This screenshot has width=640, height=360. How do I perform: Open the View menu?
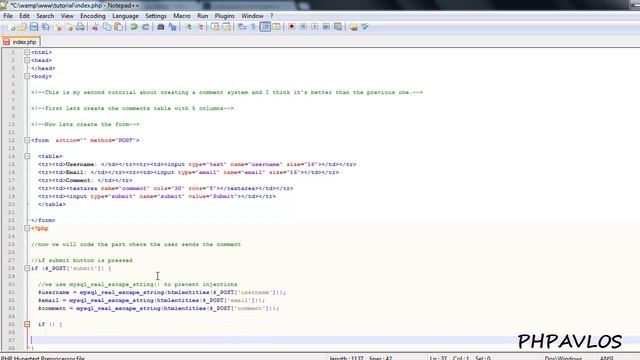(x=67, y=16)
